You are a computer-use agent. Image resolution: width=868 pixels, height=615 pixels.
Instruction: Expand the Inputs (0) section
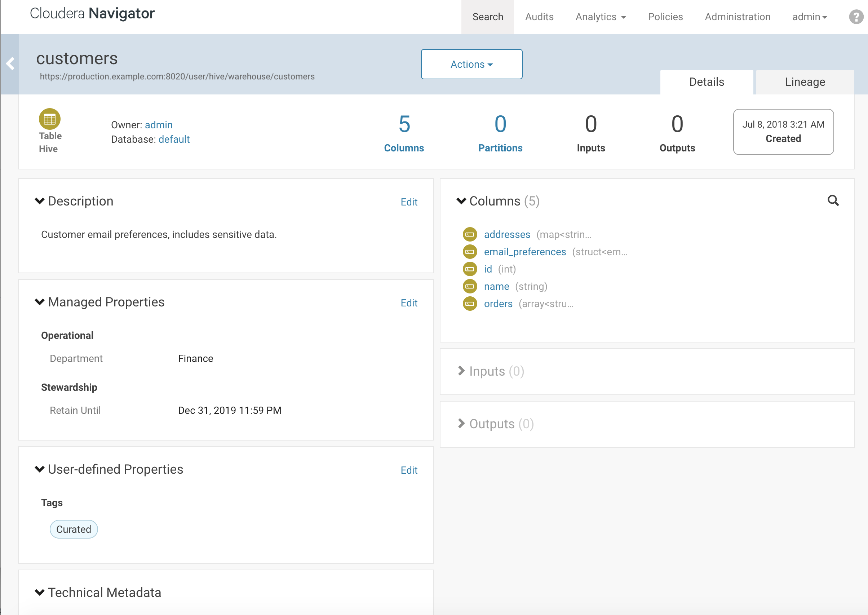click(461, 371)
